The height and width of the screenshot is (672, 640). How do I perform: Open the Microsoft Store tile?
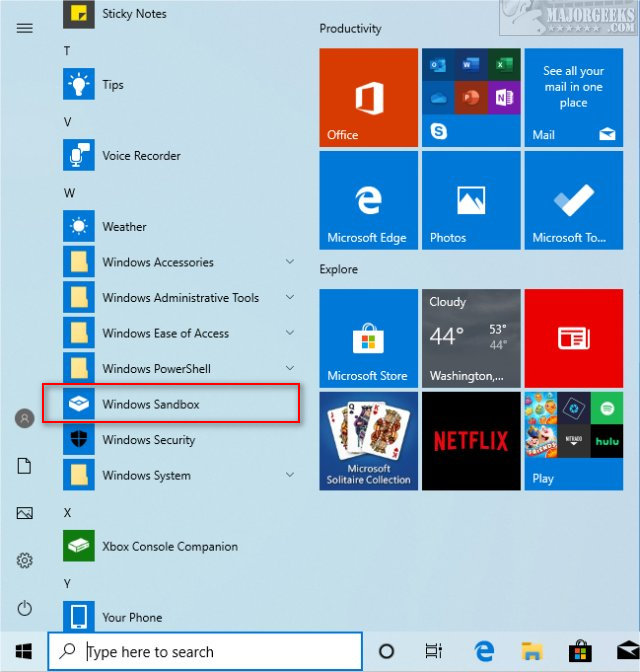[368, 338]
